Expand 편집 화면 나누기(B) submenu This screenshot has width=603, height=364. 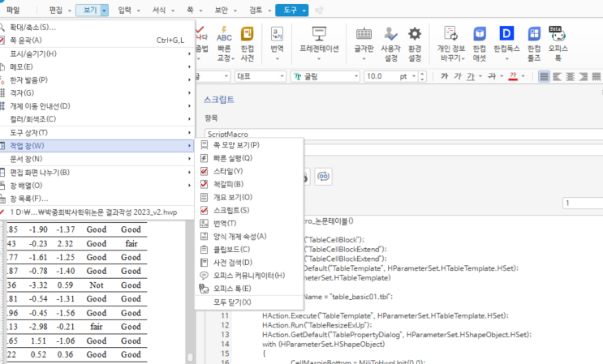click(x=96, y=173)
